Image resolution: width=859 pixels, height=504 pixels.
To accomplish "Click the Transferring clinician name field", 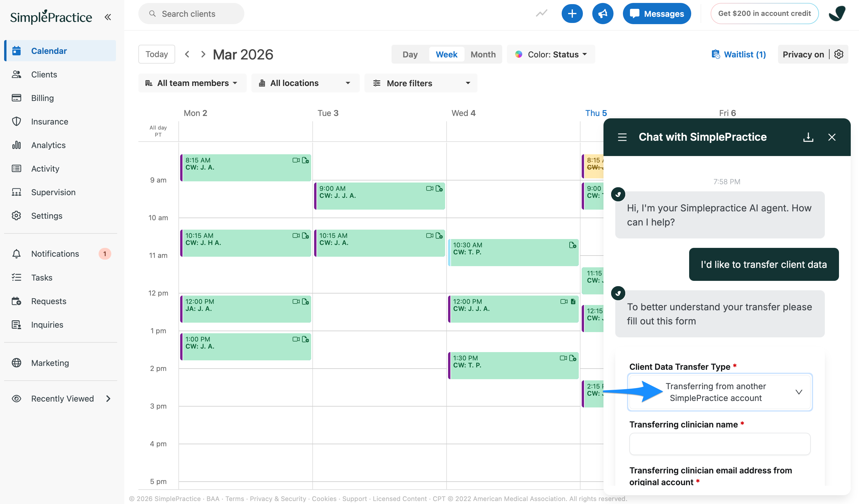I will 719,444.
